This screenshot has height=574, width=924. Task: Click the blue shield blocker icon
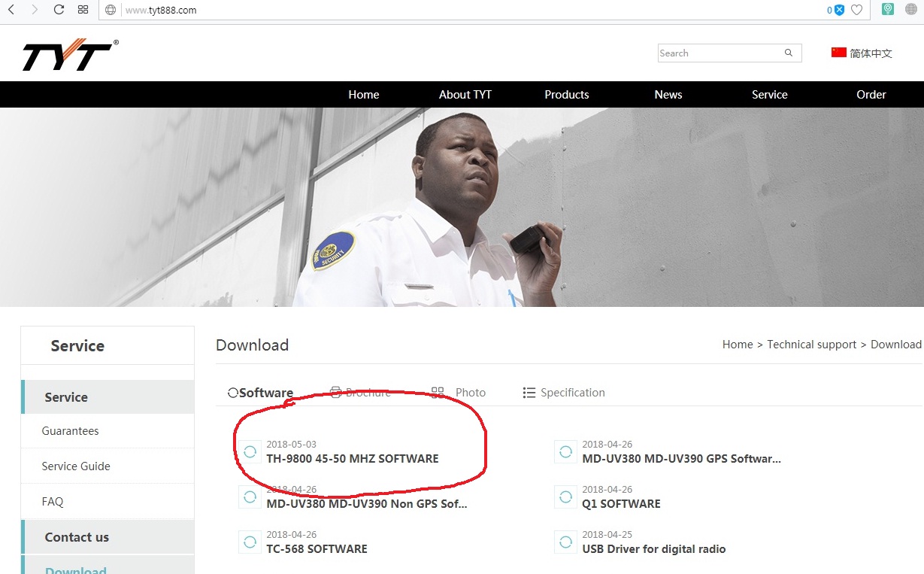point(839,10)
